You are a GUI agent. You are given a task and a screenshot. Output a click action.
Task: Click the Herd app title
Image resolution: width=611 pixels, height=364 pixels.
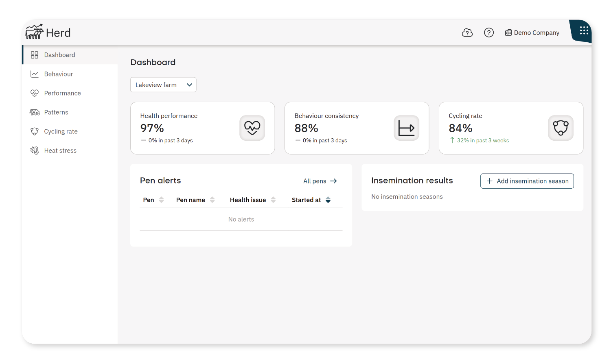(58, 33)
